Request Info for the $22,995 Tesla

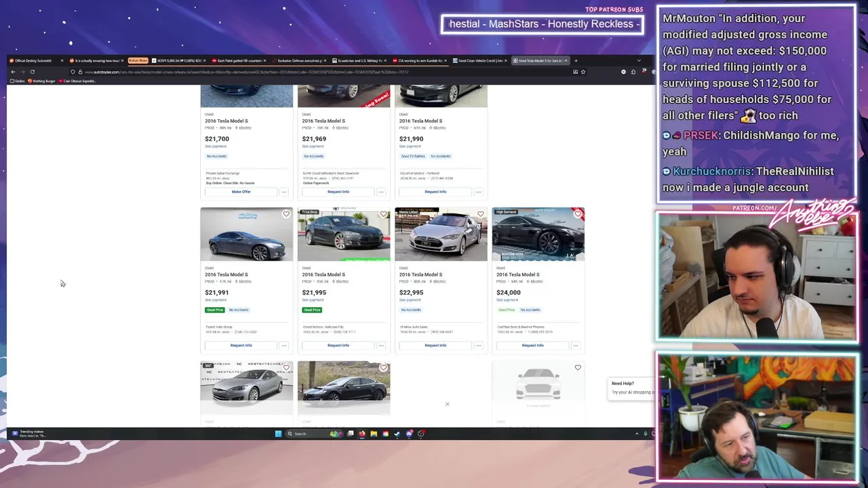435,346
